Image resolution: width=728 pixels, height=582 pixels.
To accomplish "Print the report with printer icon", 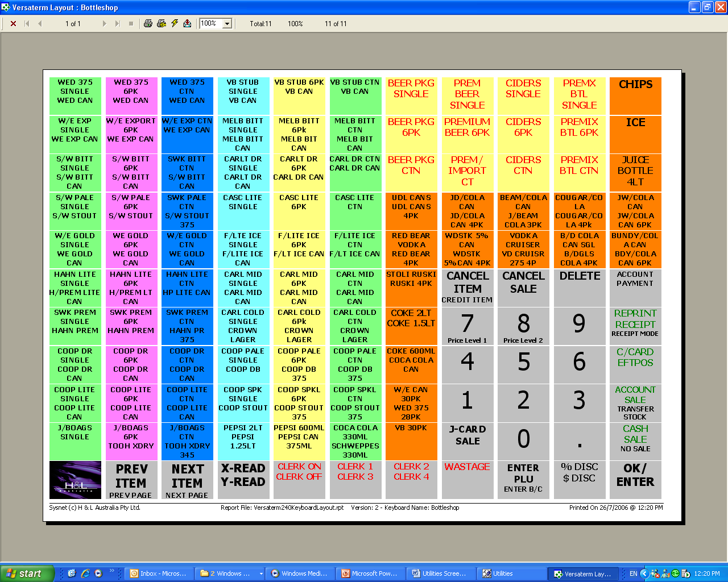I will (x=148, y=23).
